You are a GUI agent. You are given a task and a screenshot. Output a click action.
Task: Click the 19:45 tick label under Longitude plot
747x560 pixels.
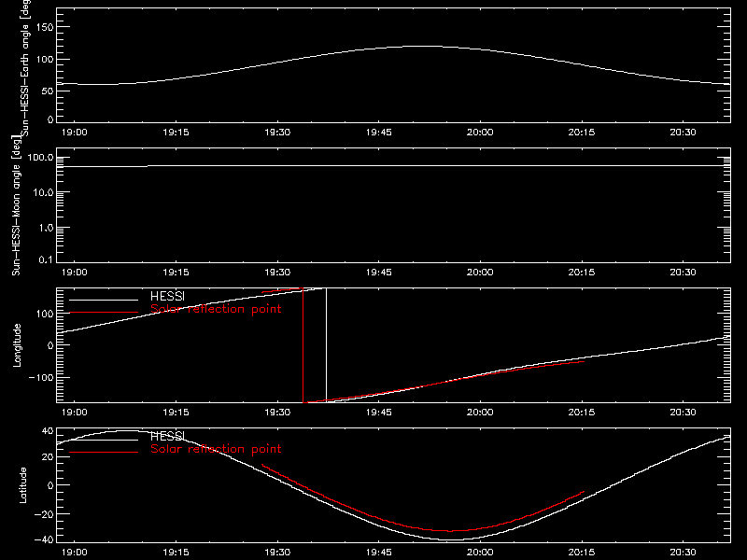click(x=379, y=413)
